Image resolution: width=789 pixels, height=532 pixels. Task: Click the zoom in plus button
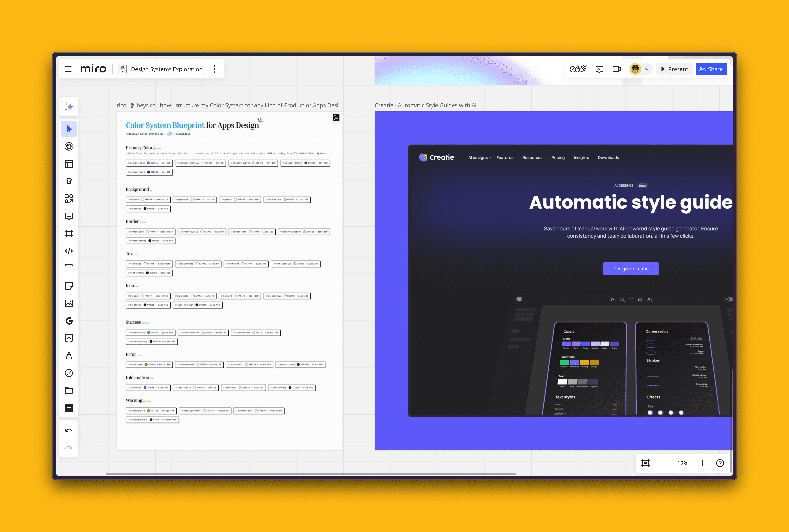tap(702, 463)
